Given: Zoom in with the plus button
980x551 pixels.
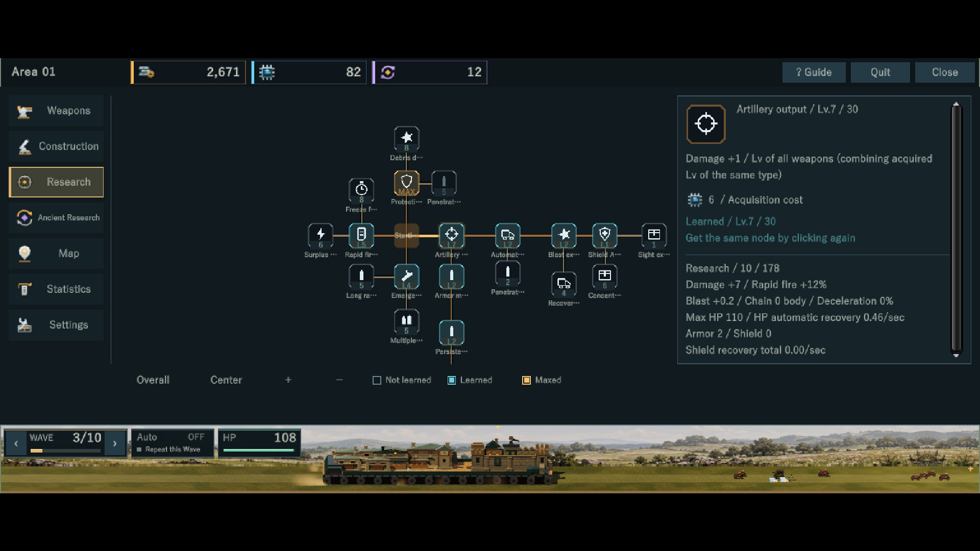Looking at the screenshot, I should (288, 380).
